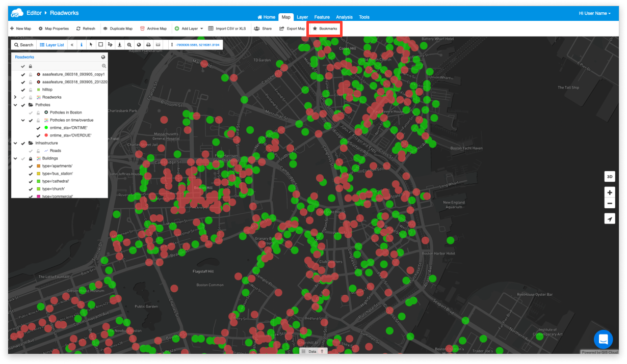Screen dimensions: 627x364
Task: Switch to the Analysis tab
Action: click(344, 17)
